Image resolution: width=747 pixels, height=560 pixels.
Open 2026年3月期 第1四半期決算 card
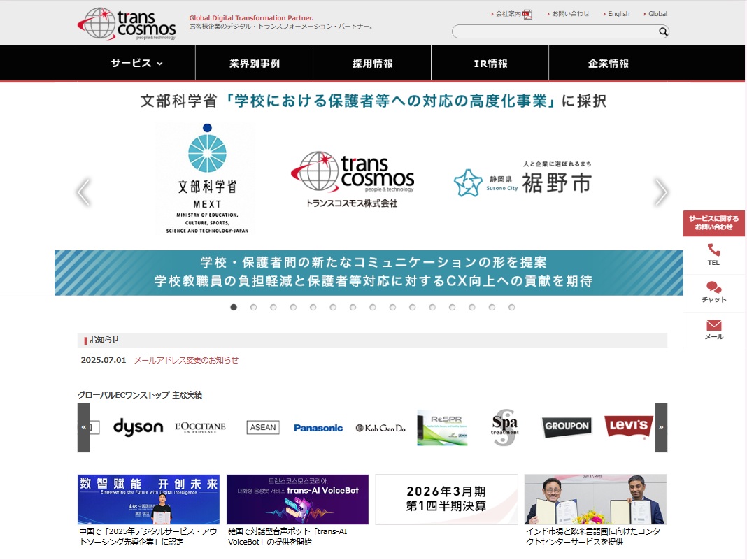pos(446,499)
